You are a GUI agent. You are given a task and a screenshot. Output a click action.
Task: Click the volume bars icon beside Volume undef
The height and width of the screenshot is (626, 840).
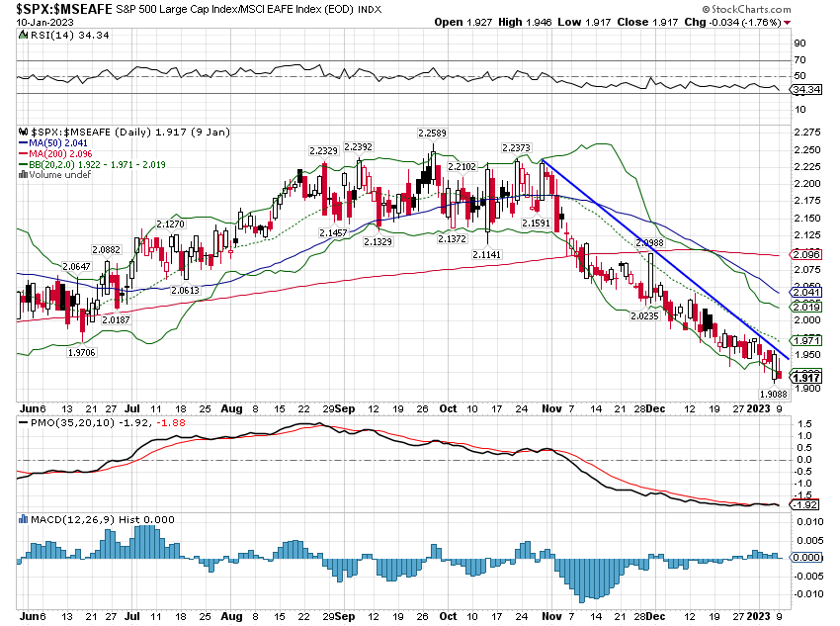[23, 175]
